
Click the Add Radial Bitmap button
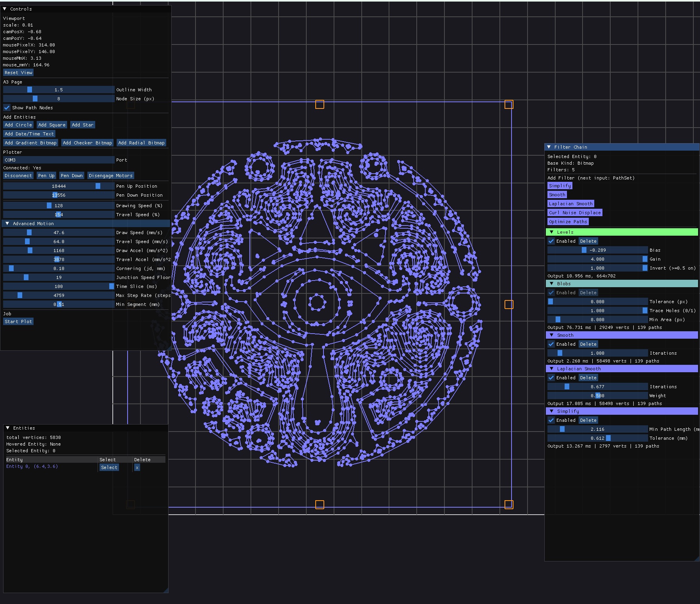[x=141, y=143]
